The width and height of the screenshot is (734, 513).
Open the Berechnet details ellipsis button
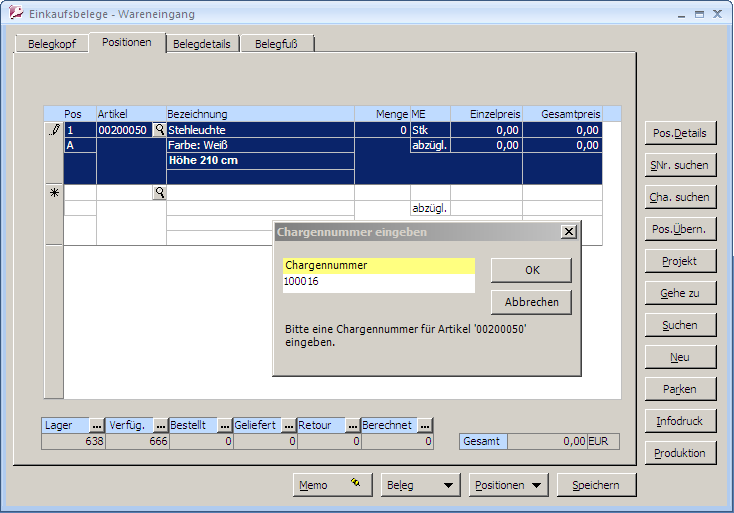point(425,425)
